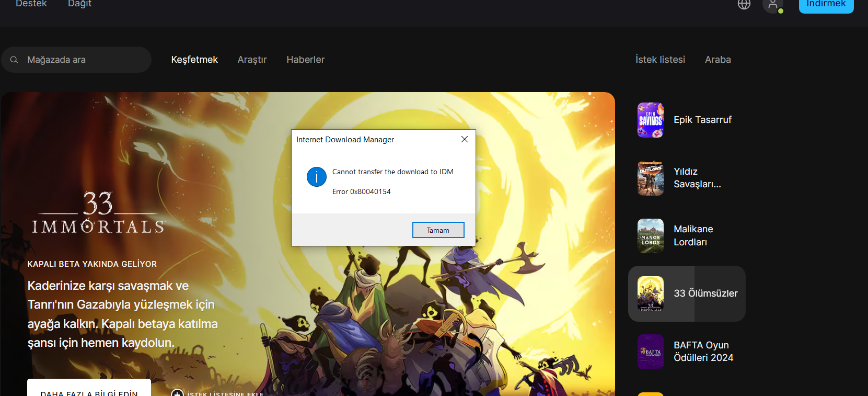Close the Internet Download Manager dialog
Screen dimensions: 868x396
pyautogui.click(x=465, y=139)
